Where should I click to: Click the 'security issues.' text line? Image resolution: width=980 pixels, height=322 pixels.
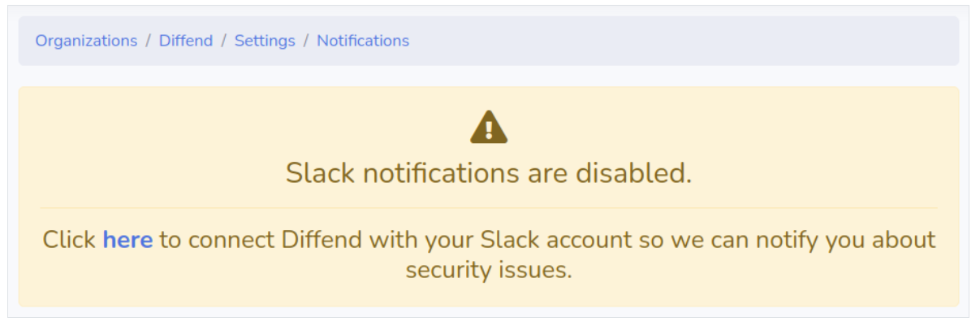tap(489, 271)
